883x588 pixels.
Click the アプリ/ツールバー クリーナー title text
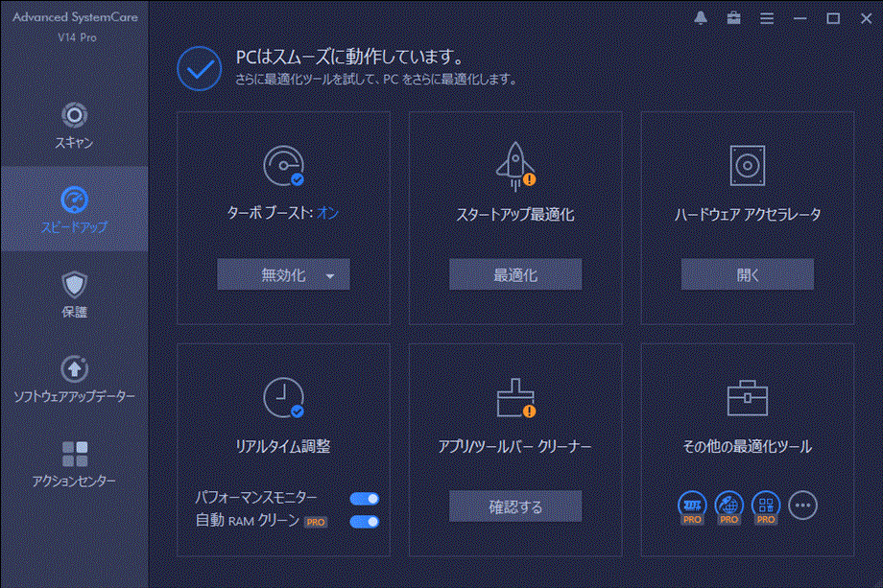tap(515, 446)
